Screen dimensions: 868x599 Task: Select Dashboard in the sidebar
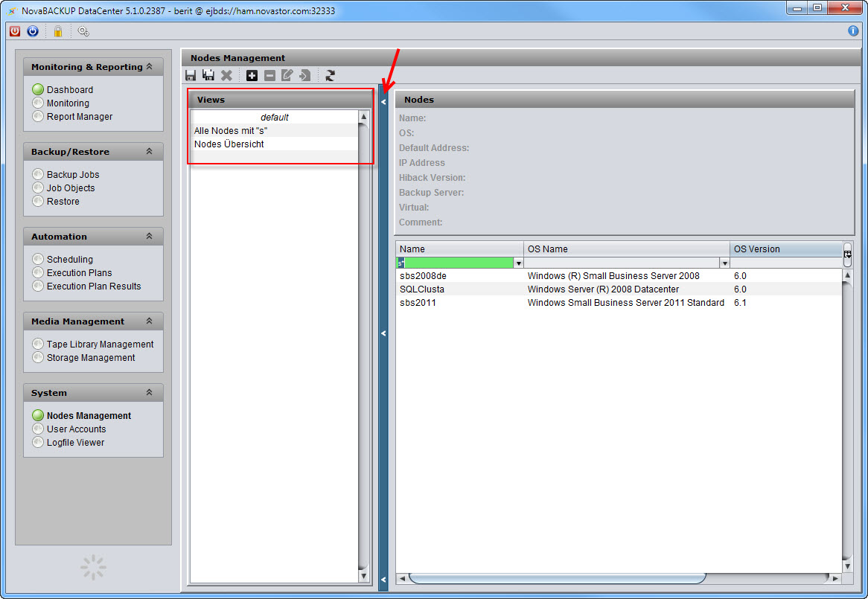63,89
